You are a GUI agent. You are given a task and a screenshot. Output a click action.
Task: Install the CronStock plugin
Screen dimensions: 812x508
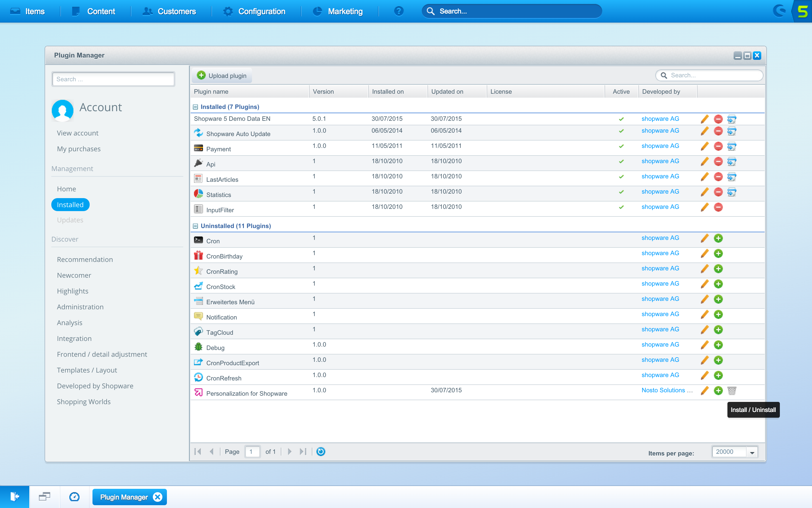pyautogui.click(x=718, y=284)
